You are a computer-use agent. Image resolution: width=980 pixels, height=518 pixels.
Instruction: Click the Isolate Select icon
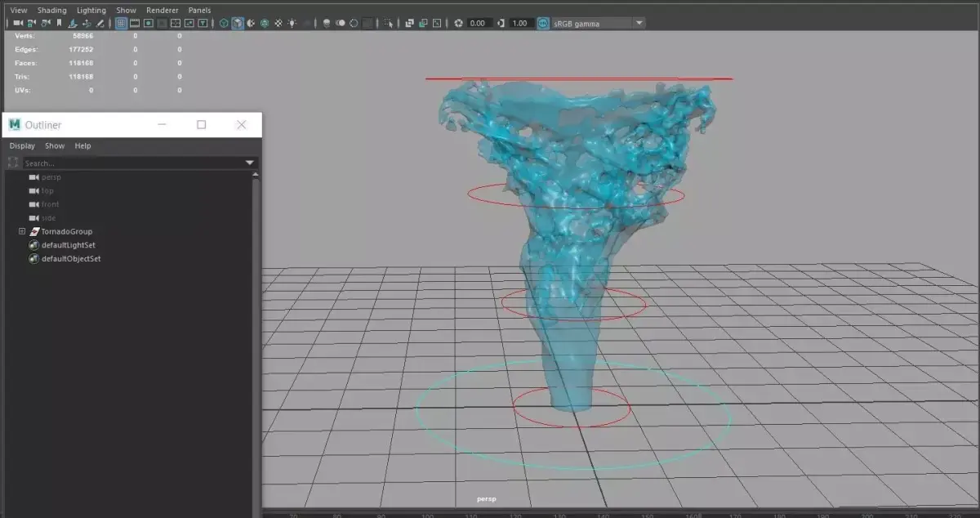(387, 23)
